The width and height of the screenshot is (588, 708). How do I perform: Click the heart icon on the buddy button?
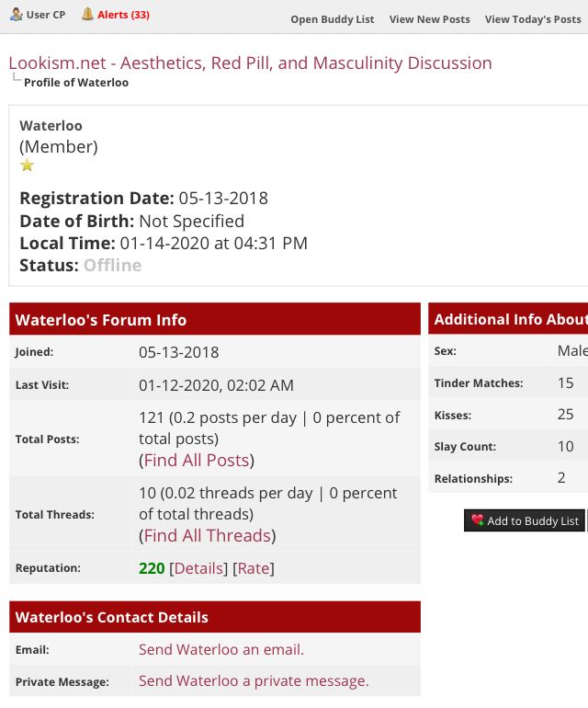477,520
